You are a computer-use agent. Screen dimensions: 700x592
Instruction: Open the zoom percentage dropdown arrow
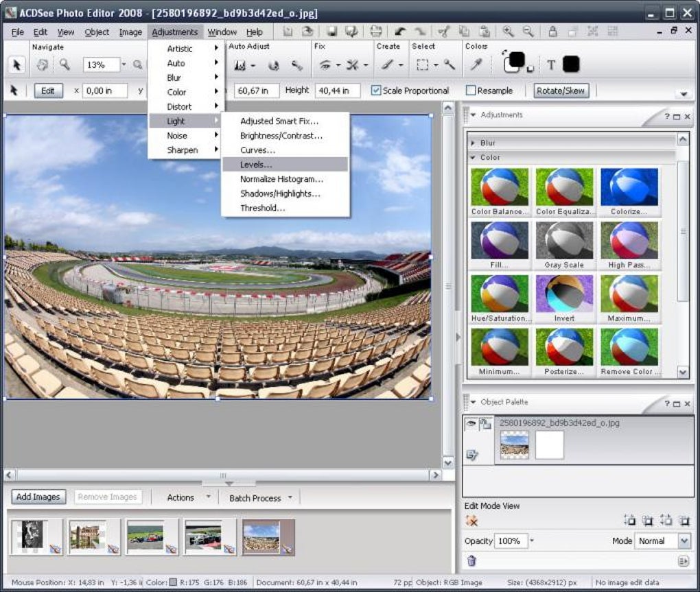click(124, 64)
